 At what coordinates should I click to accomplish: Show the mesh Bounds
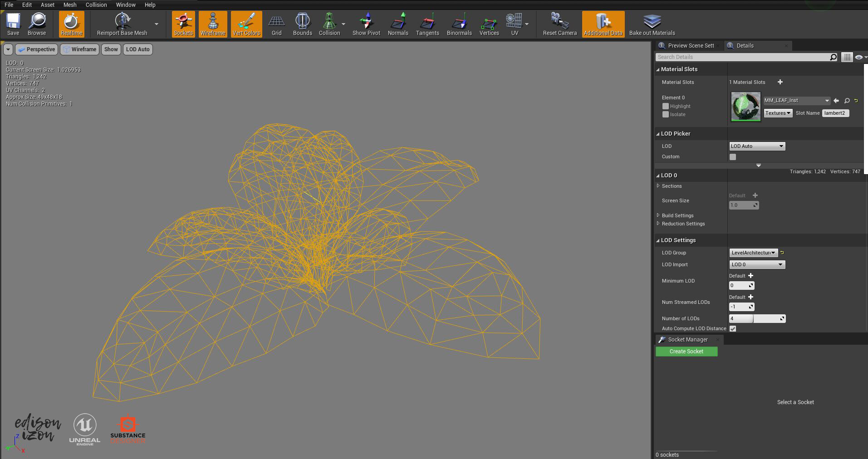click(x=302, y=24)
